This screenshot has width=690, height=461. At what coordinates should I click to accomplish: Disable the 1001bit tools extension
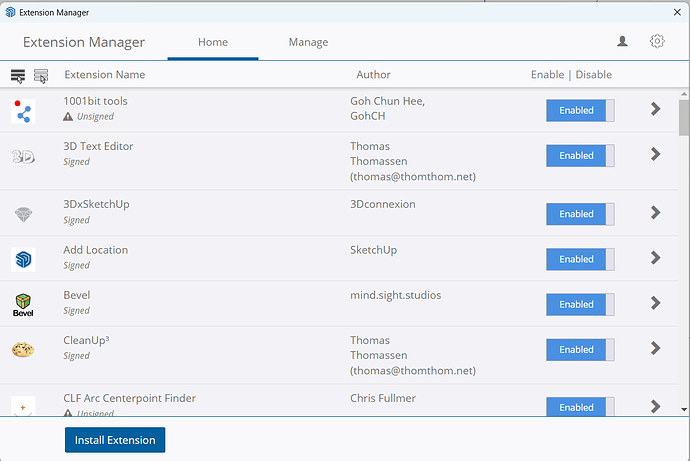pos(579,110)
